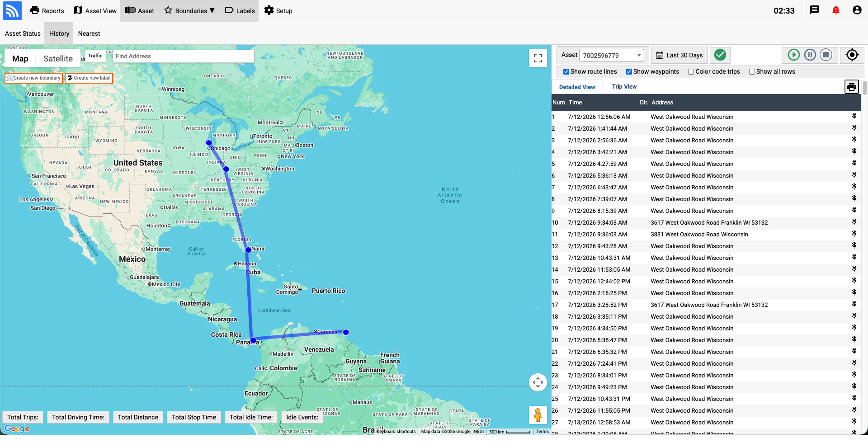Switch to the History tab

click(x=59, y=33)
